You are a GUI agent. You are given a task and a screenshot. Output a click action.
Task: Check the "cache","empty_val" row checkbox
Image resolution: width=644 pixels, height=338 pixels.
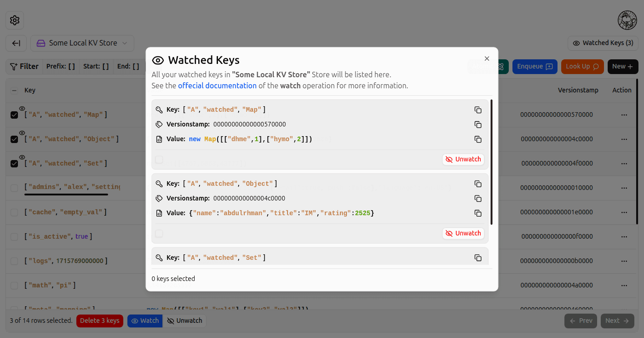(14, 212)
